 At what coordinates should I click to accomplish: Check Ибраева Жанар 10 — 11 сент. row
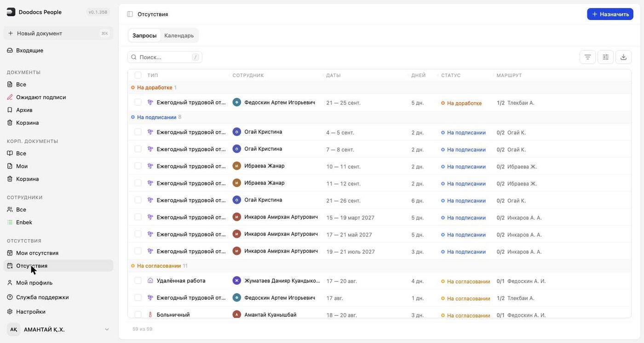(138, 166)
